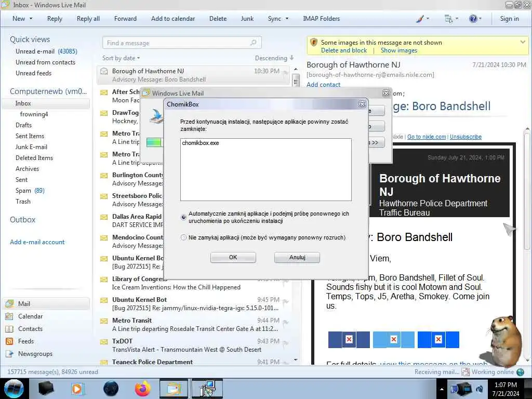532x399 pixels.
Task: Click the green progress bar in Live Mail dialog
Action: tap(154, 142)
